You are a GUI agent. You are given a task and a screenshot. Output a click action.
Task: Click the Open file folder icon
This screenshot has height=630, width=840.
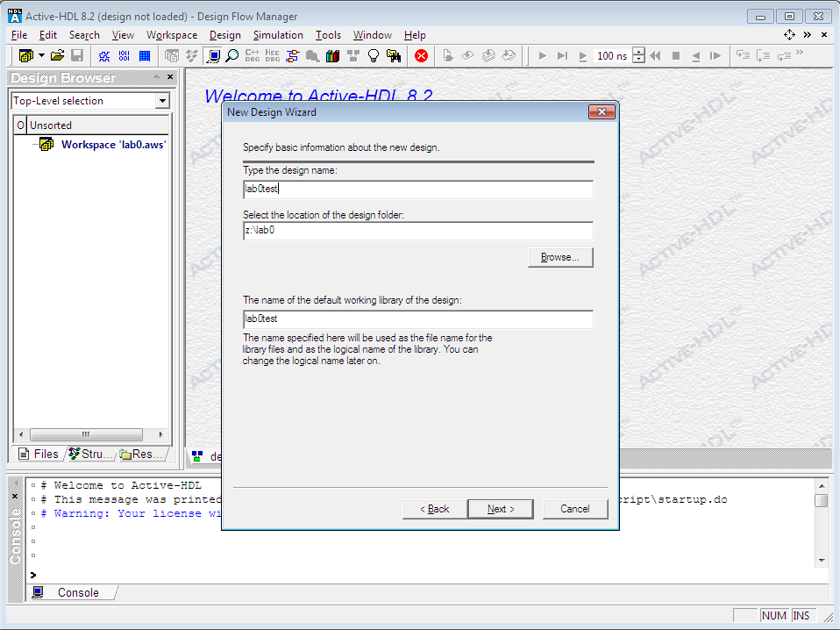[57, 56]
